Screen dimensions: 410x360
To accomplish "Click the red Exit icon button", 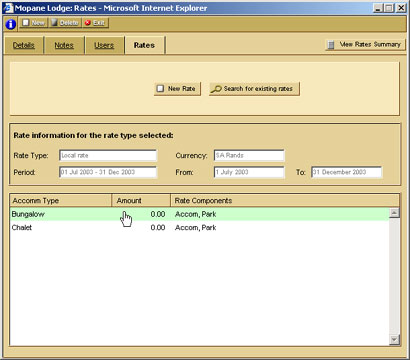I will pos(95,23).
